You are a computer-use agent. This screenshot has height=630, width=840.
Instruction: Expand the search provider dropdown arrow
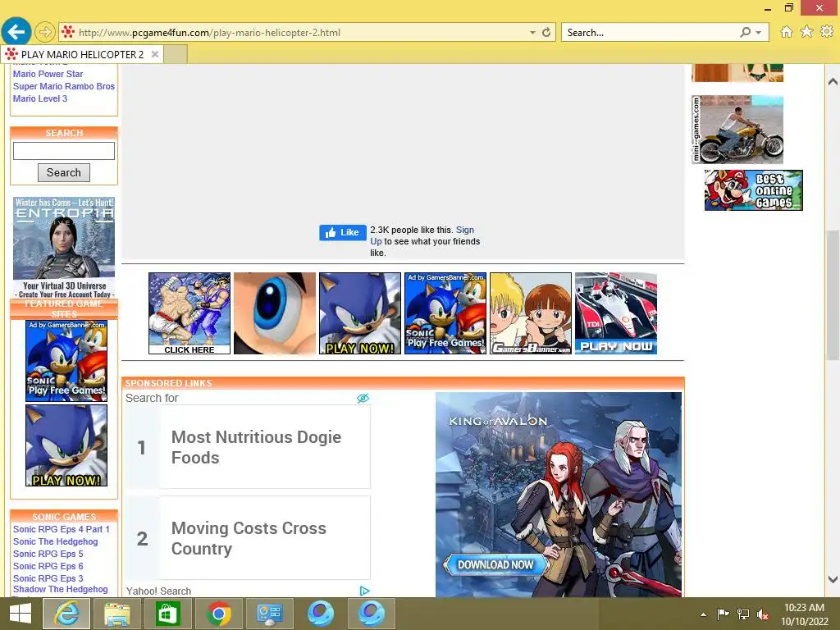759,33
